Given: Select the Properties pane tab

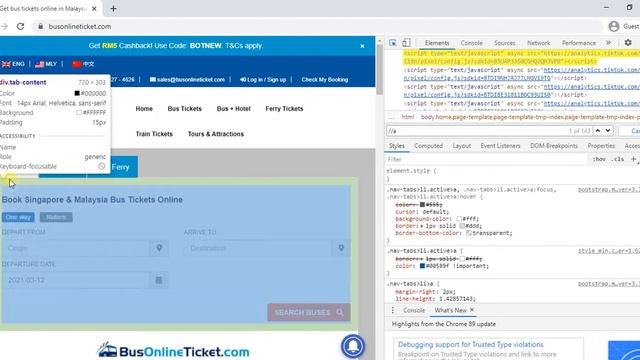Looking at the screenshot, I should click(601, 146).
